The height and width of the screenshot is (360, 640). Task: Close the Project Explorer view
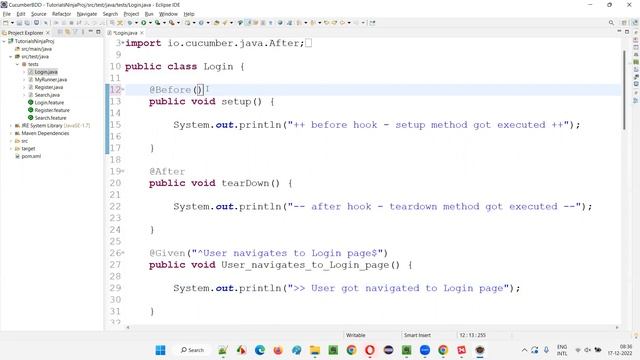coord(48,33)
